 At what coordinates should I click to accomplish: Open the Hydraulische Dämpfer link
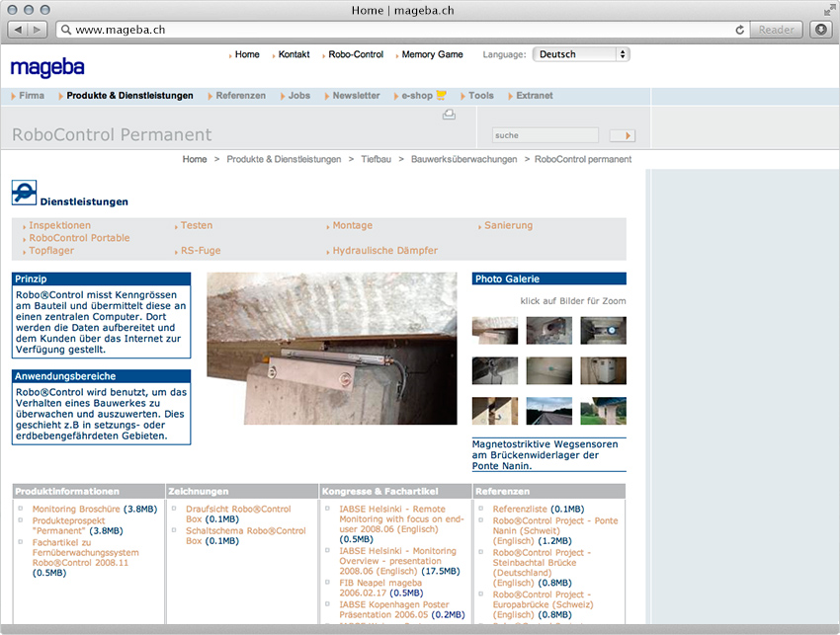pos(385,251)
